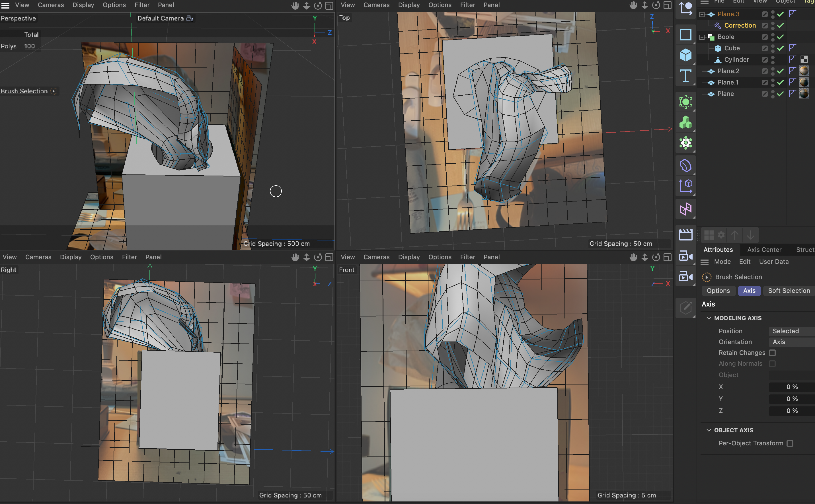
Task: Collapse the MODELING AXIS section
Action: tap(709, 318)
